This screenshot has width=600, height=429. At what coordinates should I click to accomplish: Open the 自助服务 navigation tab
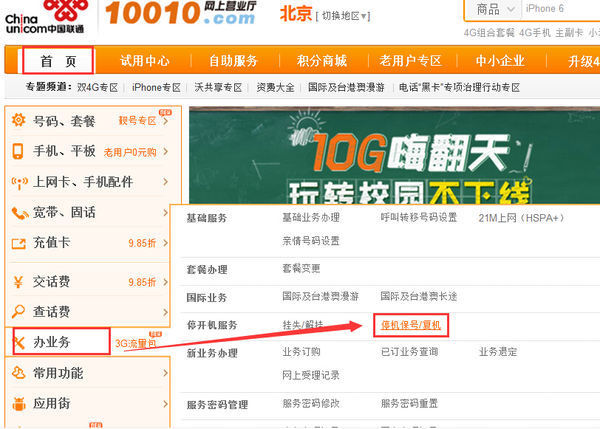232,61
